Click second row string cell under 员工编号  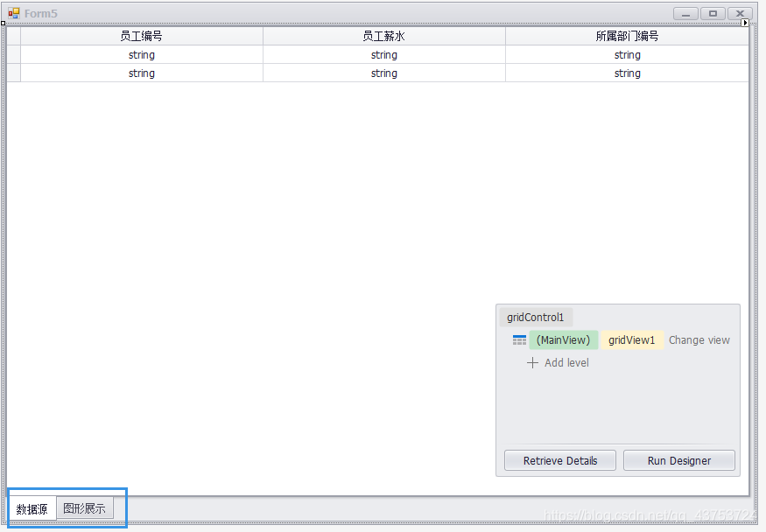point(142,73)
